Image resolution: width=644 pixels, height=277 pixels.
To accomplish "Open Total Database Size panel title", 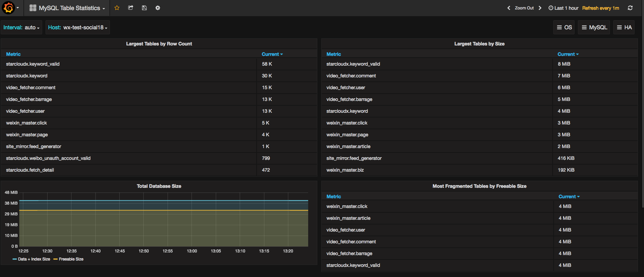I will coord(159,186).
